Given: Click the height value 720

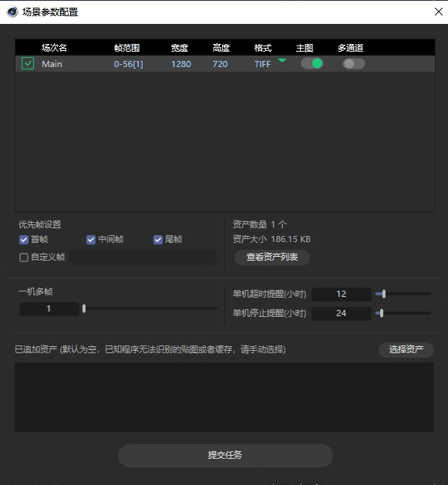Looking at the screenshot, I should coord(220,64).
